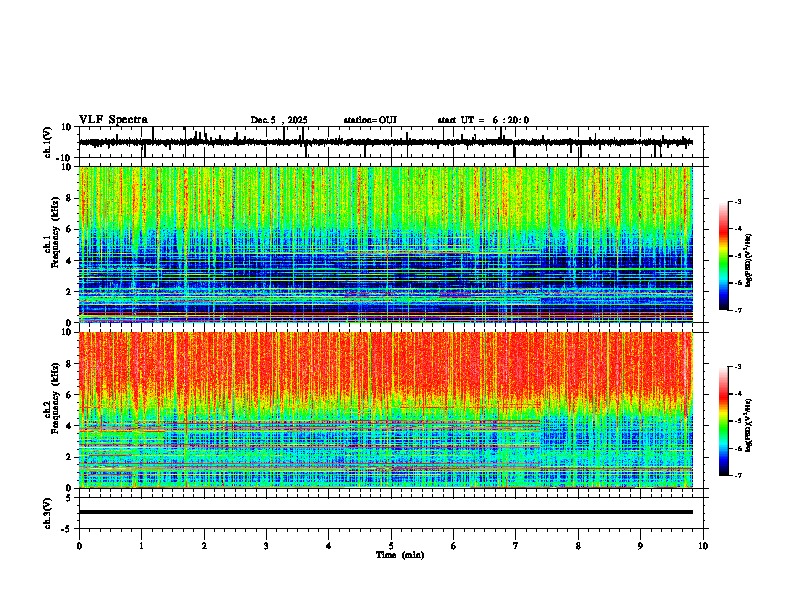The image size is (792, 612).
Task: Click the "6" kHz tick on ch.1 spectrogram axis
Action: [70, 229]
